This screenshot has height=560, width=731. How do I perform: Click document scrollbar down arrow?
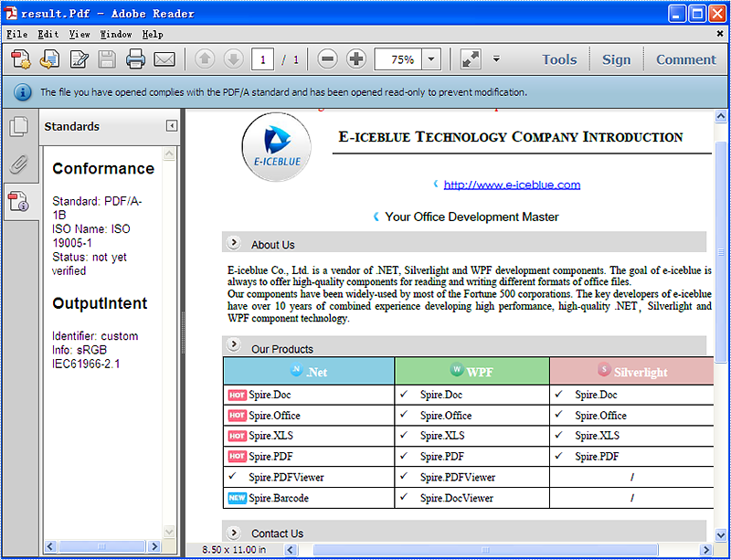(721, 534)
